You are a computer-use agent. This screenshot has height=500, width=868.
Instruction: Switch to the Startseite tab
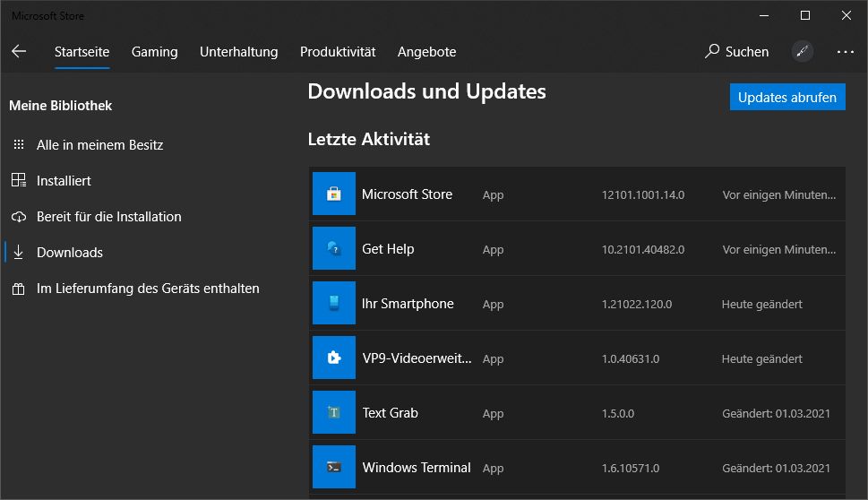[82, 51]
